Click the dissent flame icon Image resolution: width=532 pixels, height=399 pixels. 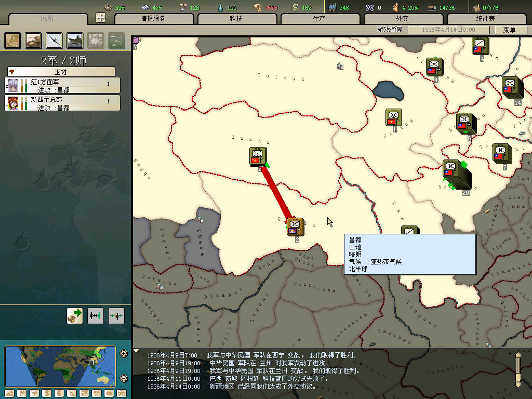click(395, 7)
